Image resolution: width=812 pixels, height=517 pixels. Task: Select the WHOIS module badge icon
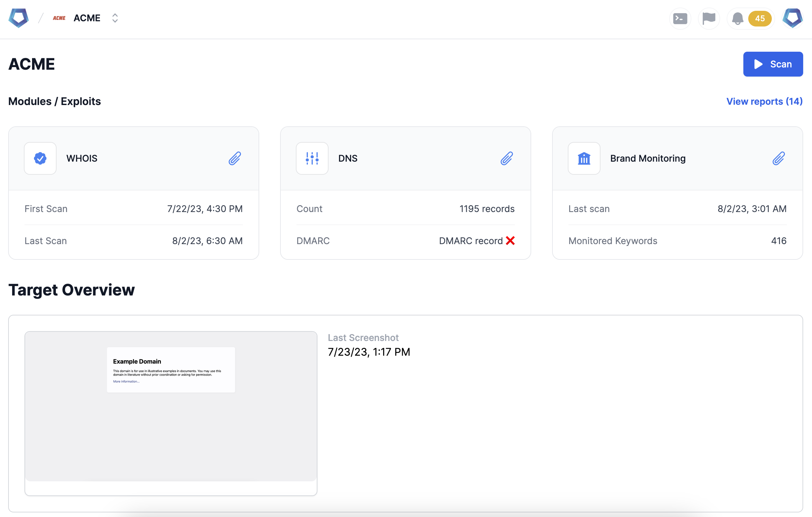40,158
